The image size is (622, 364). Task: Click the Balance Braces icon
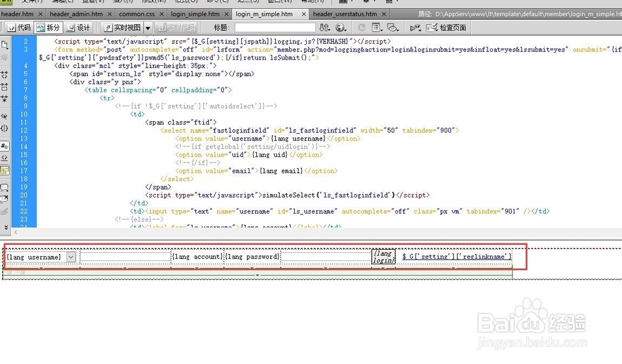[4, 129]
